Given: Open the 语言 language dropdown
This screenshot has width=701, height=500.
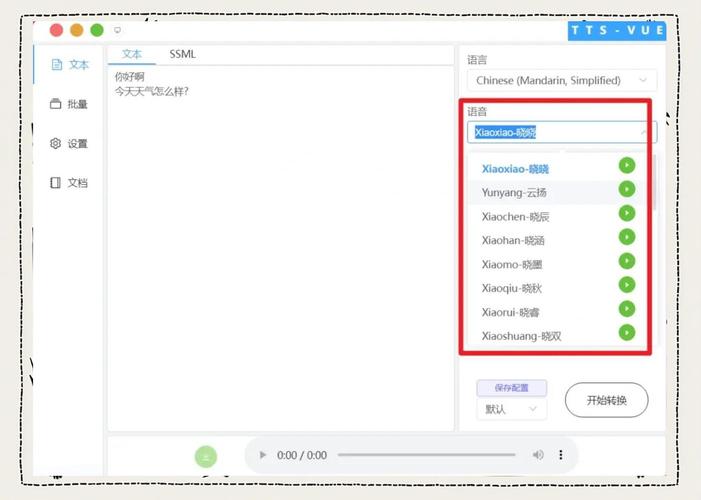Looking at the screenshot, I should click(562, 81).
